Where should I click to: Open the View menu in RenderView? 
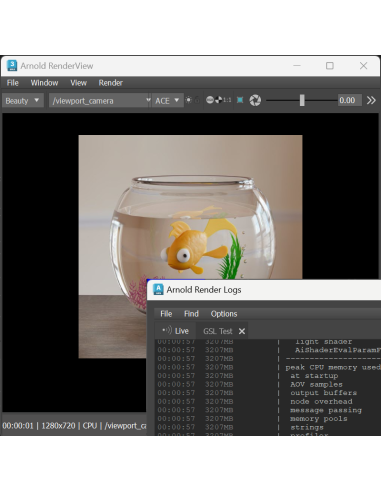click(78, 83)
